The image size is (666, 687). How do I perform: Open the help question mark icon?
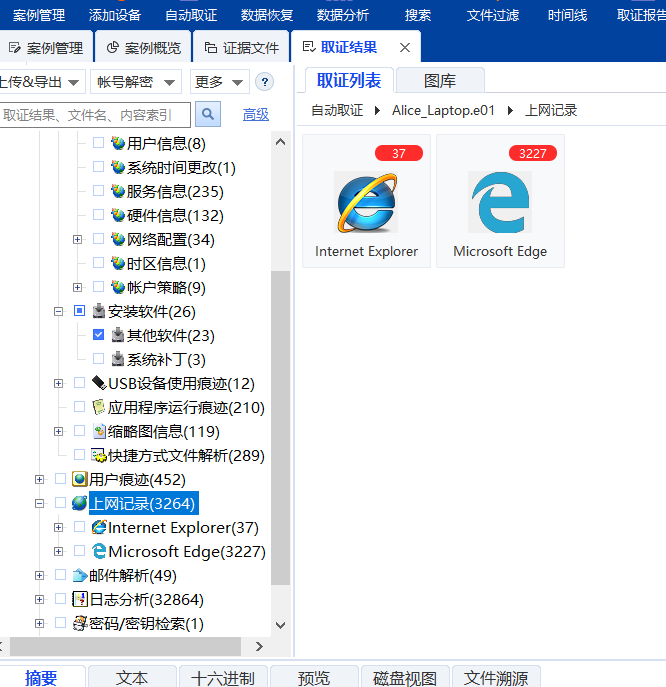265,82
